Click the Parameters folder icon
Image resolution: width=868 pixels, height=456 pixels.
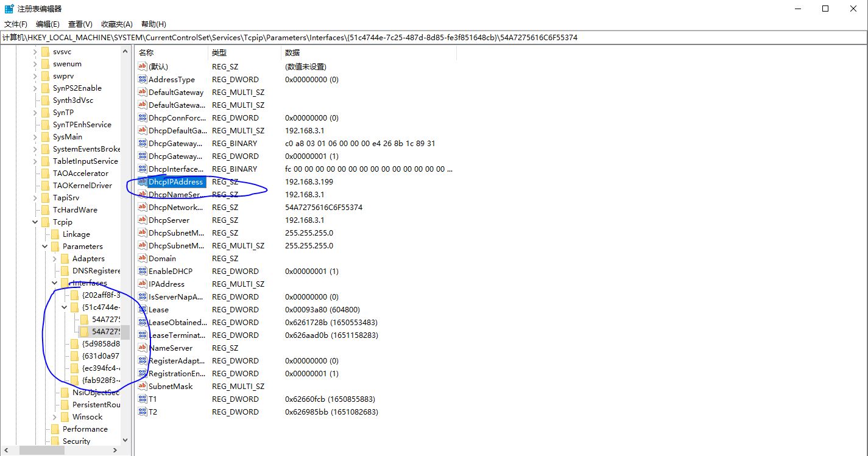coord(55,247)
